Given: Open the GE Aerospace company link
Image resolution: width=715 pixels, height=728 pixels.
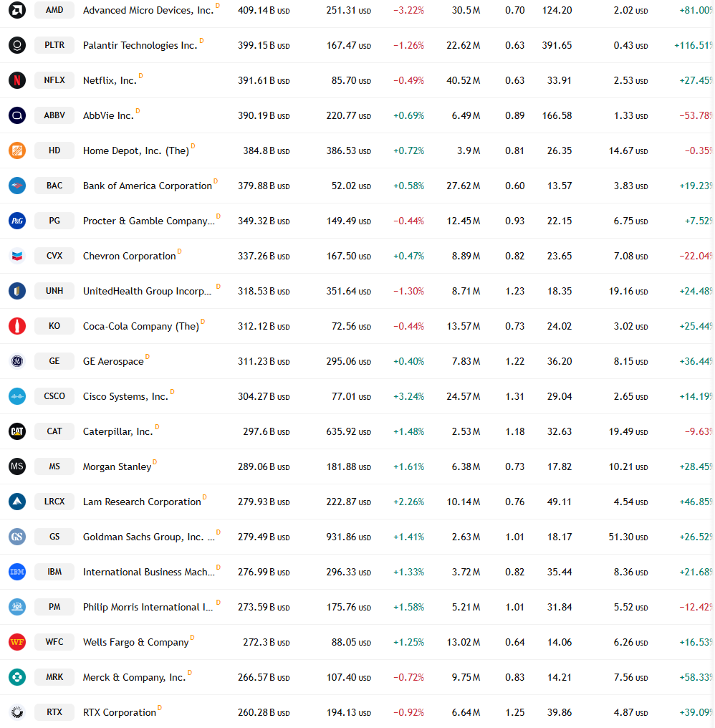Looking at the screenshot, I should click(113, 362).
